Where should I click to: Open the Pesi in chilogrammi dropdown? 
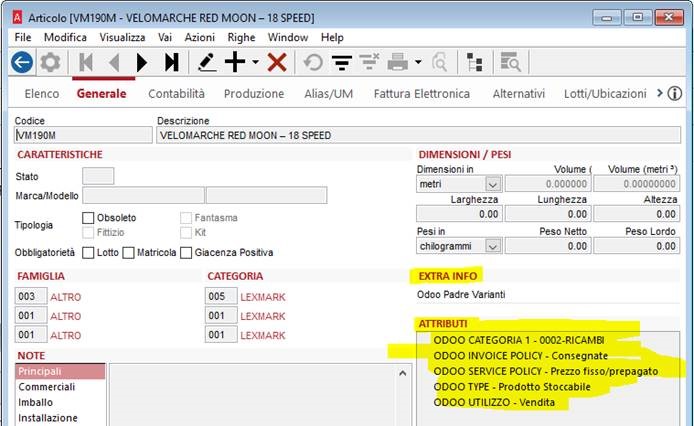pos(492,245)
